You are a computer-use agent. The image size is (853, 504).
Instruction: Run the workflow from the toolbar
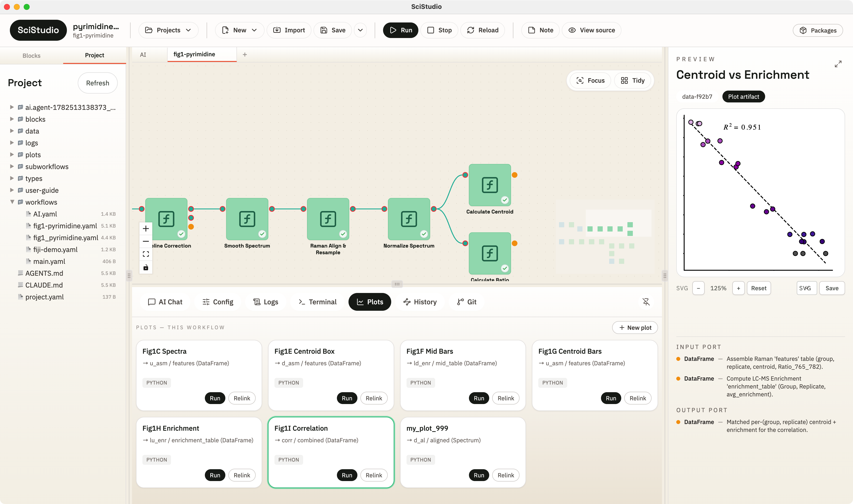coord(401,30)
